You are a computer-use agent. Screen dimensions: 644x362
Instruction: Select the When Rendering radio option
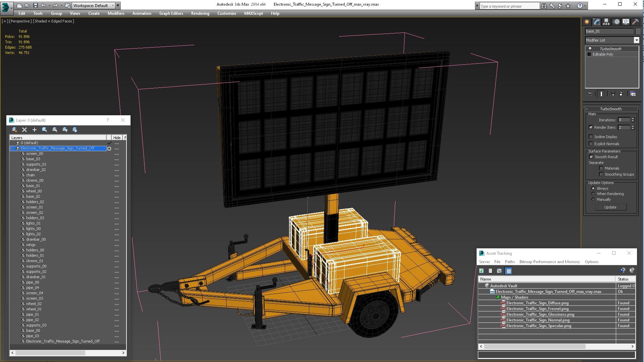593,194
